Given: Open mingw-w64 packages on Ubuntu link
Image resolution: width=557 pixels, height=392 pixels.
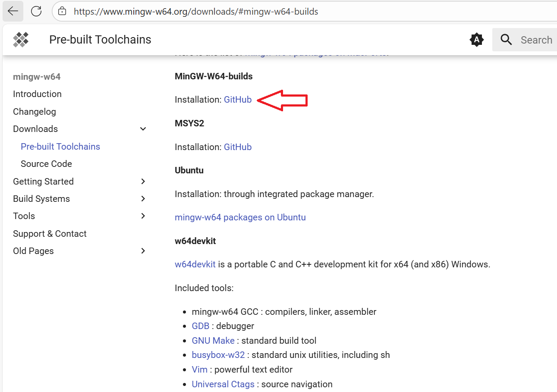Looking at the screenshot, I should pyautogui.click(x=240, y=217).
